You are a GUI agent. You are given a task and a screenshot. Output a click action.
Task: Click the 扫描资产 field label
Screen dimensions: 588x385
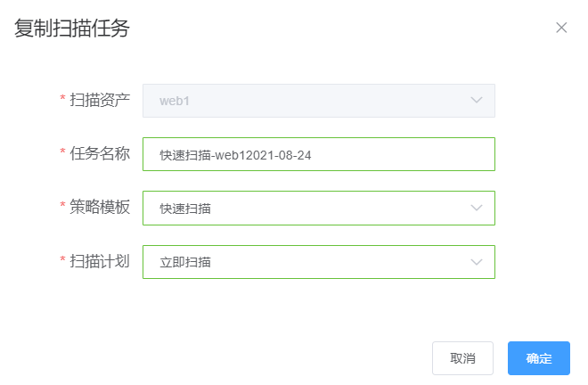pos(100,100)
